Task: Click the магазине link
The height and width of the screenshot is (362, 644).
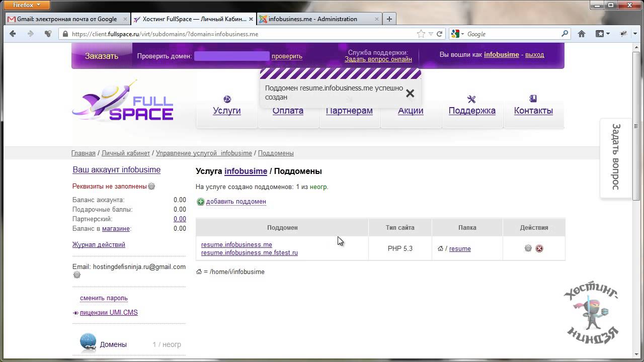Action: point(116,229)
